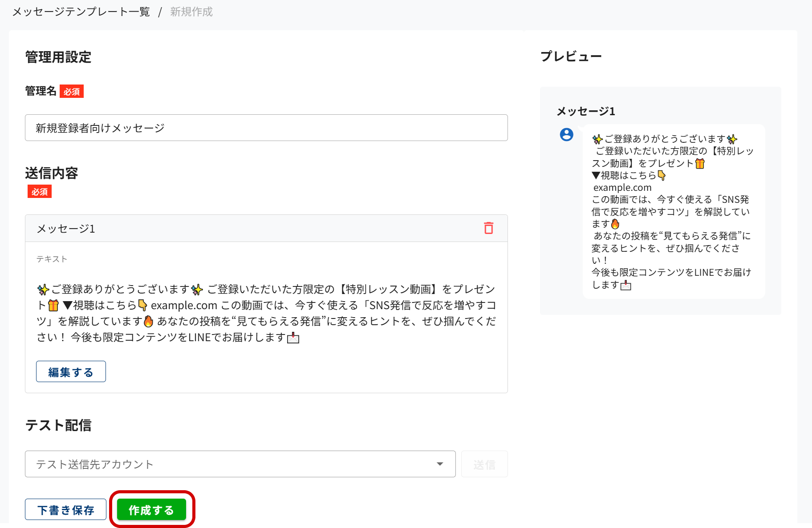The image size is (812, 528).
Task: Click the fire emoji in the message text
Action: (149, 321)
